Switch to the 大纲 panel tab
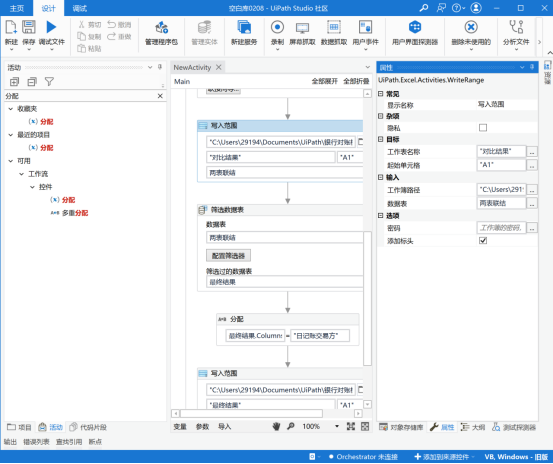Viewport: 553px width, 464px height. [x=473, y=427]
